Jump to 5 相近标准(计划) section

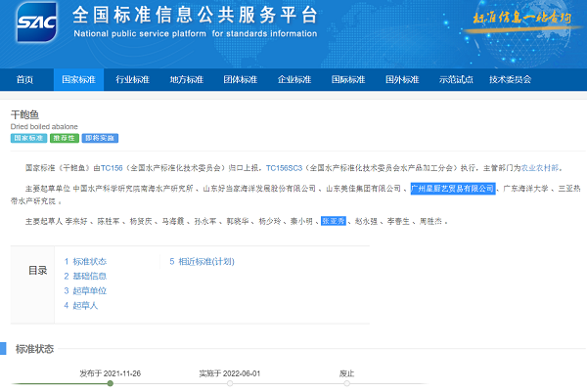(x=202, y=262)
